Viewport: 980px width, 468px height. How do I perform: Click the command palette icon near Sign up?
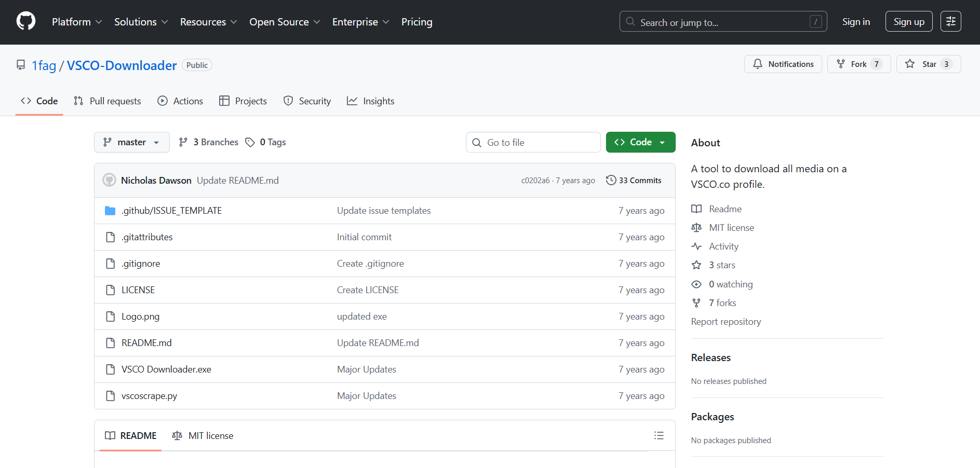click(x=950, y=21)
